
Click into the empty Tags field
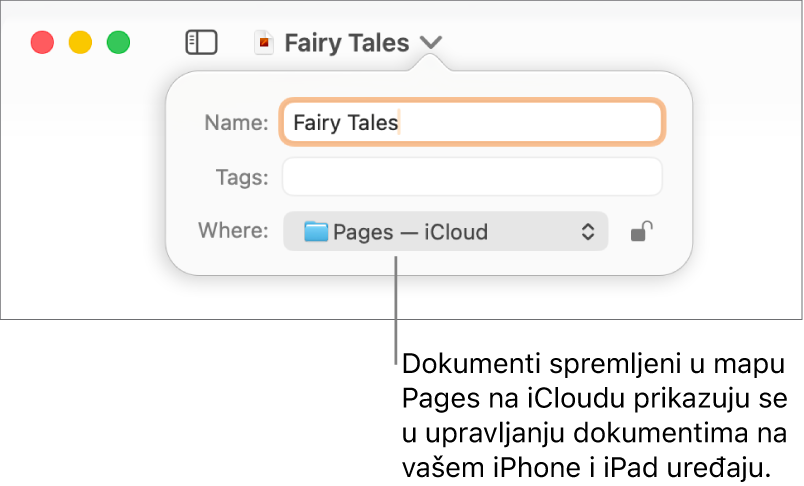[472, 177]
